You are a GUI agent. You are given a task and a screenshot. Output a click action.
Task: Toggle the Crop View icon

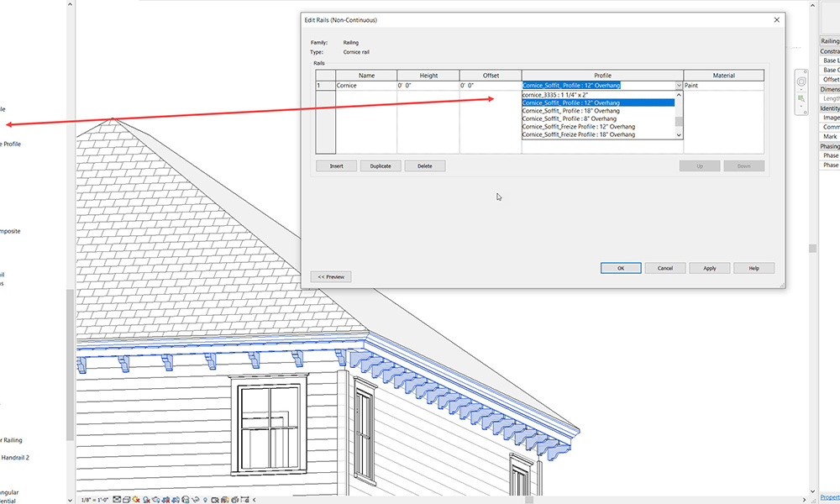click(165, 500)
